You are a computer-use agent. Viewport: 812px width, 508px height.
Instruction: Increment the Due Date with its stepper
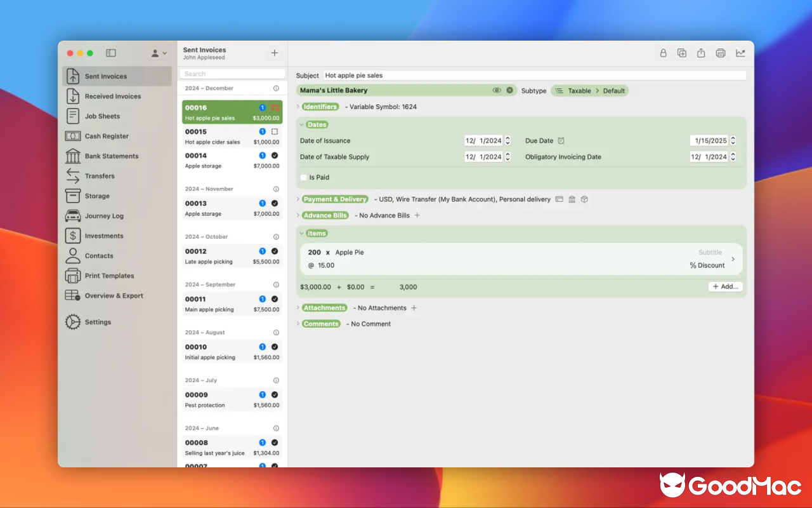click(732, 138)
